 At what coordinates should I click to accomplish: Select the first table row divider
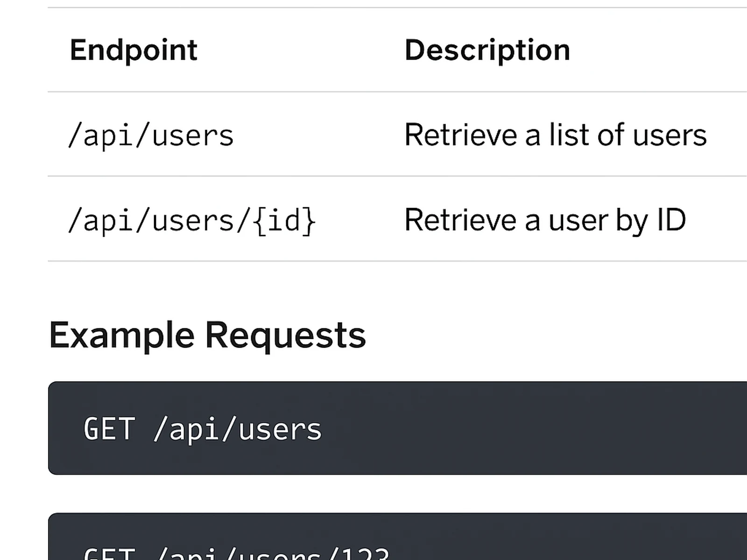pyautogui.click(x=373, y=91)
